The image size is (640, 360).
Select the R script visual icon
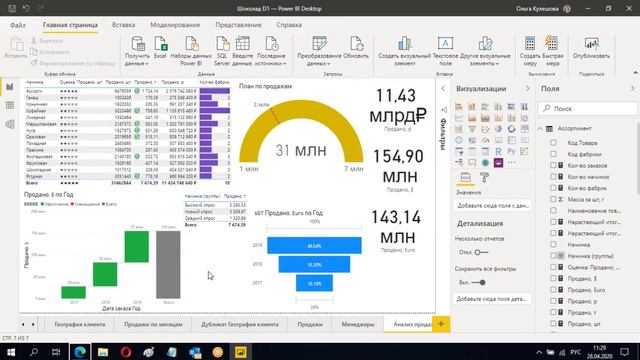(498, 151)
